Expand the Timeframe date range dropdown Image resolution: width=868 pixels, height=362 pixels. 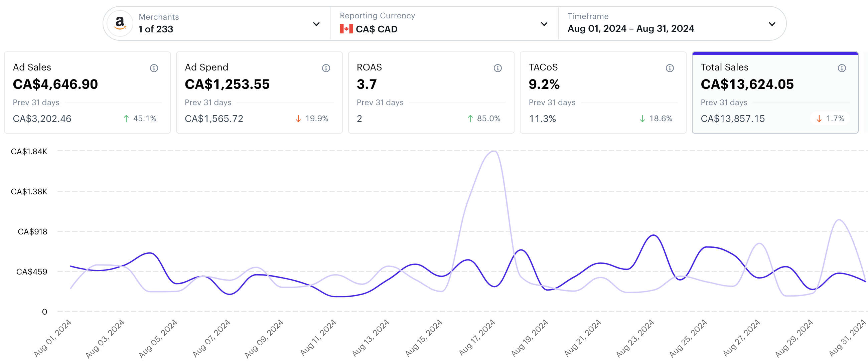[x=772, y=24]
